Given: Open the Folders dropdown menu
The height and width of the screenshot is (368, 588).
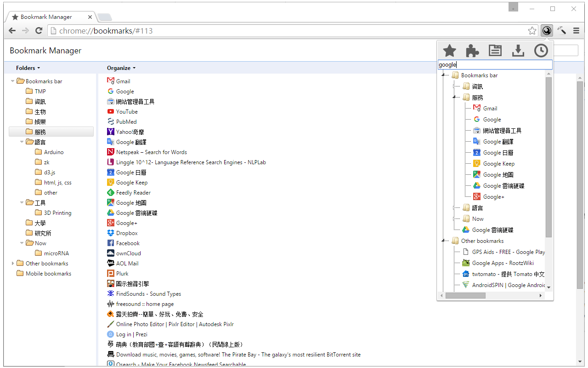Looking at the screenshot, I should tap(28, 68).
